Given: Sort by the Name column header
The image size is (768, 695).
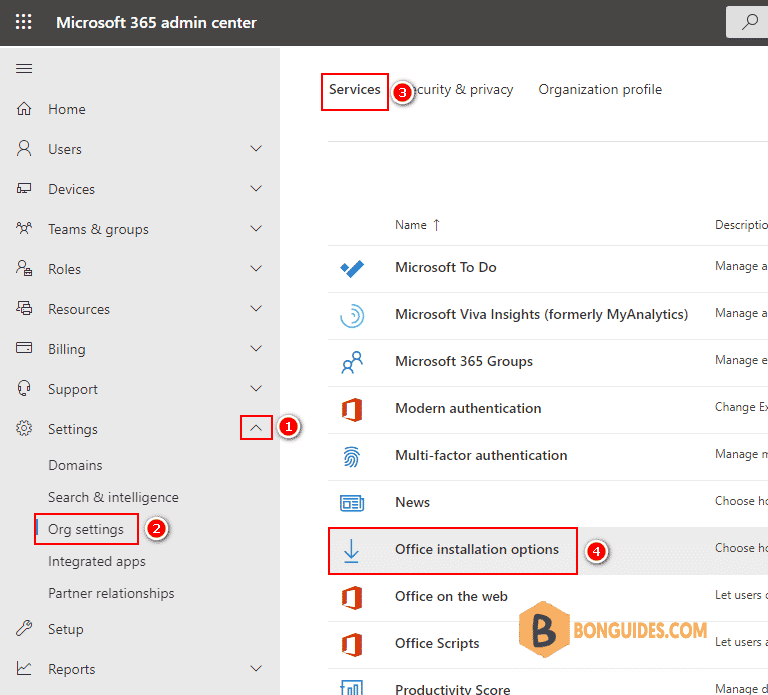Looking at the screenshot, I should [x=417, y=225].
